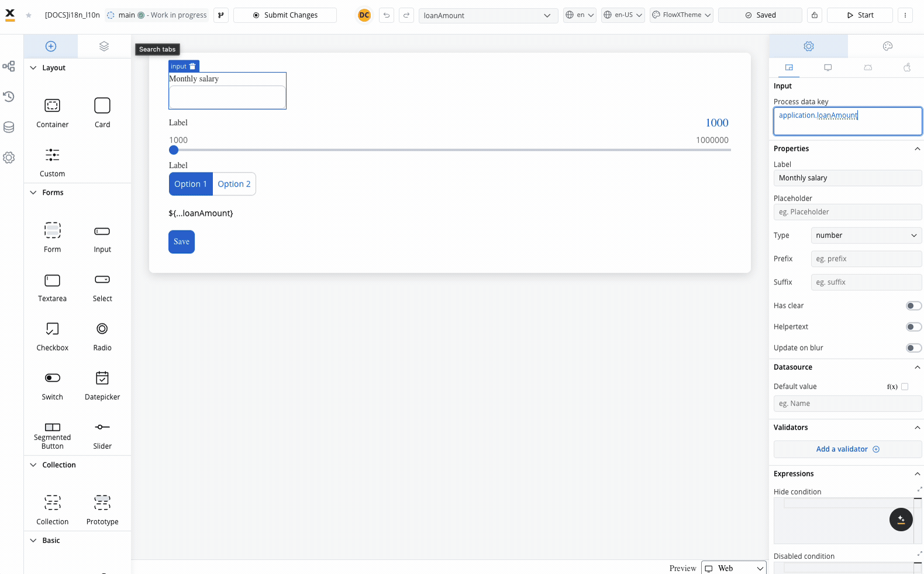Screen dimensions: 924x574
Task: Open the FlowXTheme theme dropdown
Action: tap(681, 15)
